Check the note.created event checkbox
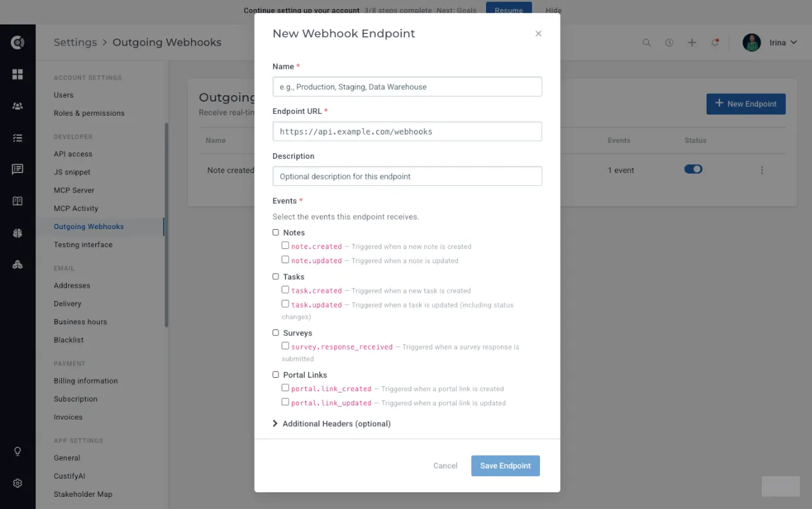Image resolution: width=812 pixels, height=509 pixels. click(285, 245)
